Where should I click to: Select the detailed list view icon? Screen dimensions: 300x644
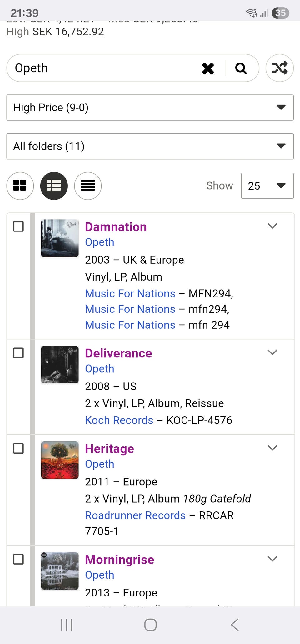click(54, 186)
